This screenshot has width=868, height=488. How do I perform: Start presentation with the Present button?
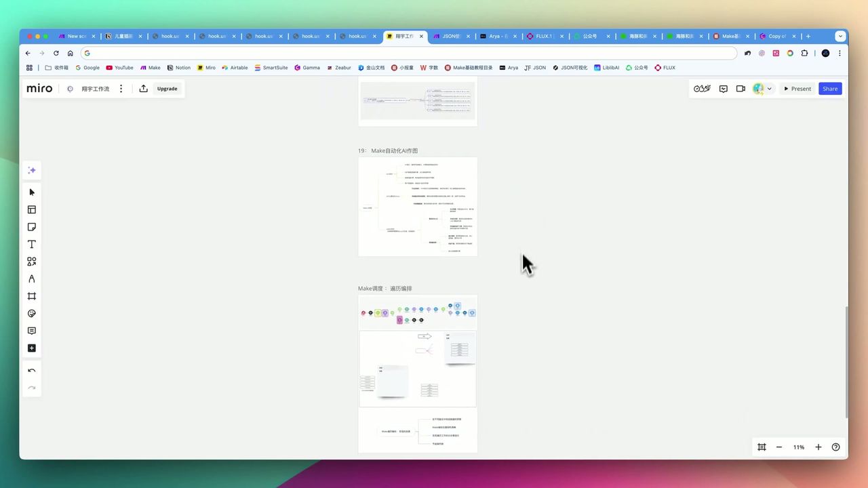797,89
